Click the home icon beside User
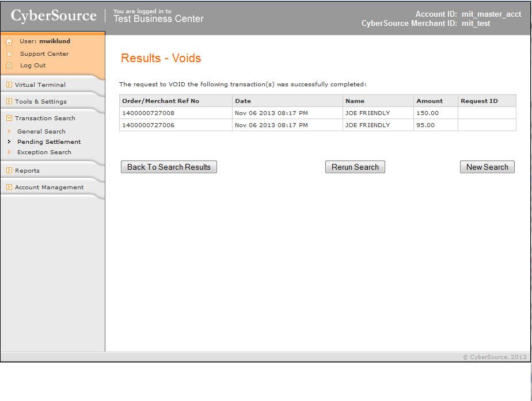Image resolution: width=532 pixels, height=401 pixels. point(9,42)
